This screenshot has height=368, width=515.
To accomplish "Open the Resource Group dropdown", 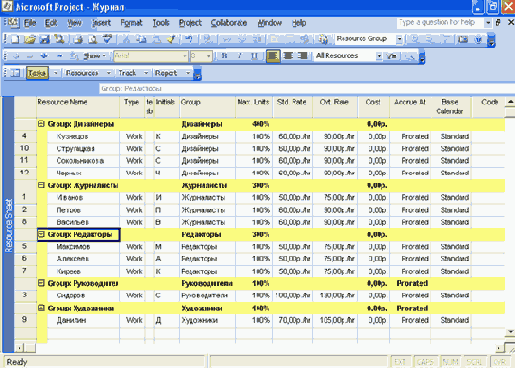I will tap(399, 39).
